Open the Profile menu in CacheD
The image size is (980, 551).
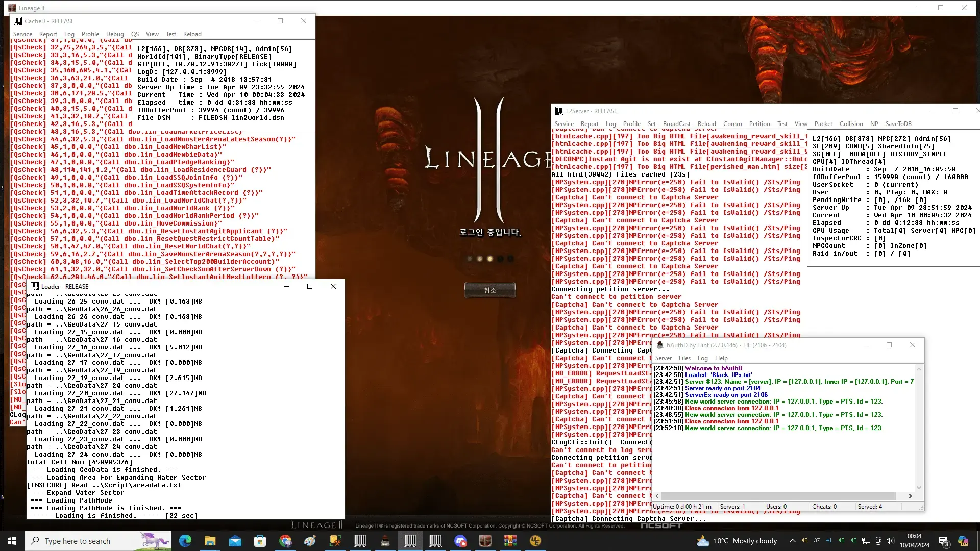[x=90, y=34]
